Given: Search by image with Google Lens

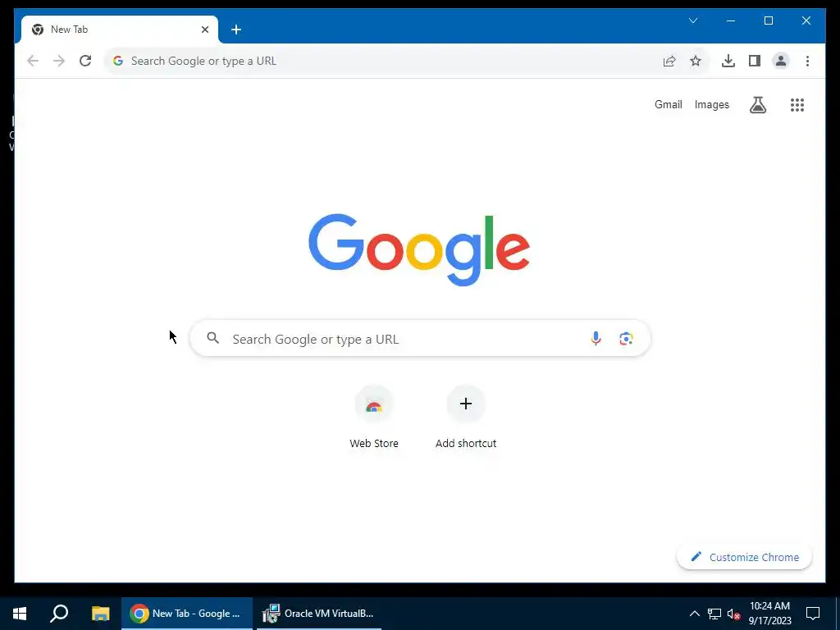Looking at the screenshot, I should click(626, 338).
